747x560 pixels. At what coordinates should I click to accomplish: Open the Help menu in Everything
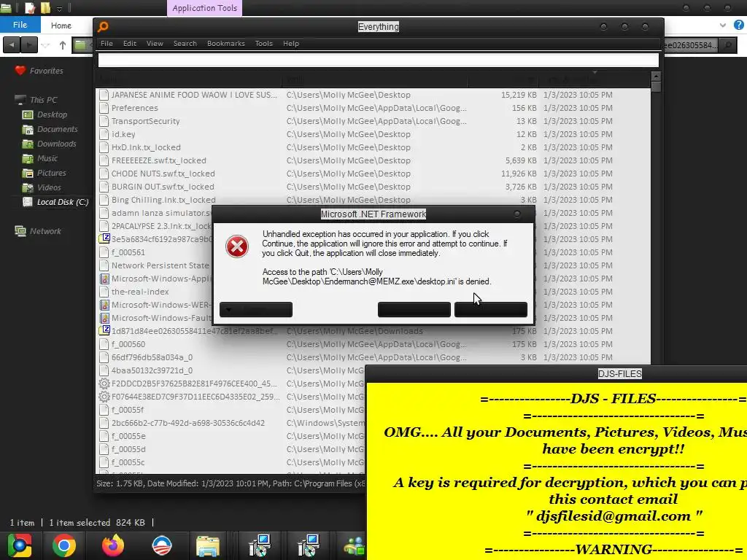tap(290, 43)
